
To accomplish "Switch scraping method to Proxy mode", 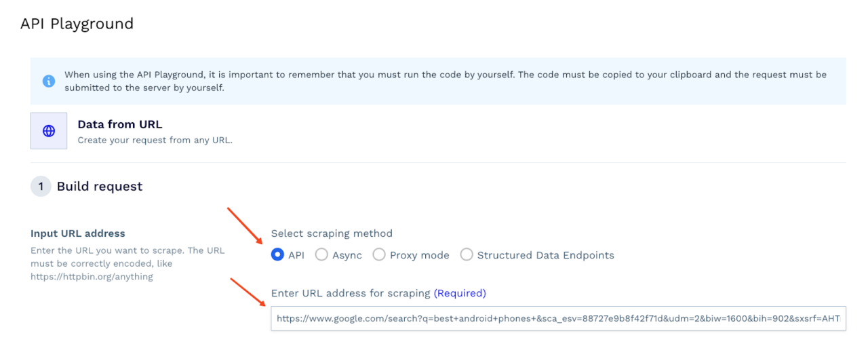I will pyautogui.click(x=379, y=255).
